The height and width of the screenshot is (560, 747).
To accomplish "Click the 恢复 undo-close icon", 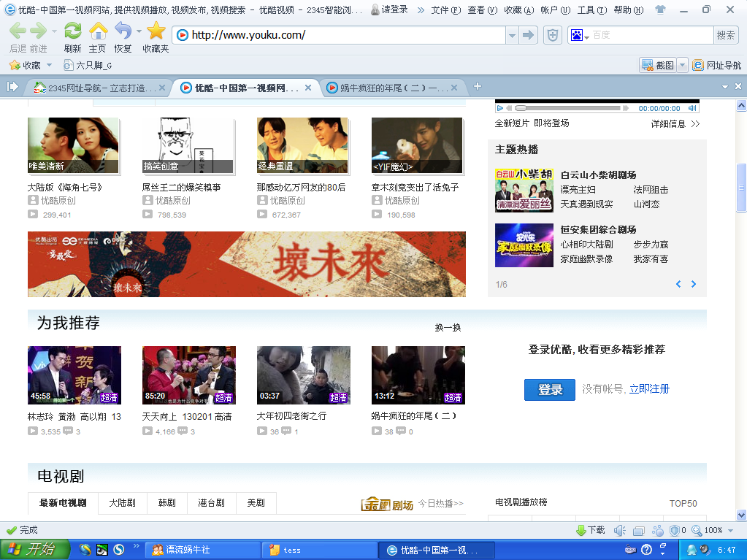I will 123,31.
